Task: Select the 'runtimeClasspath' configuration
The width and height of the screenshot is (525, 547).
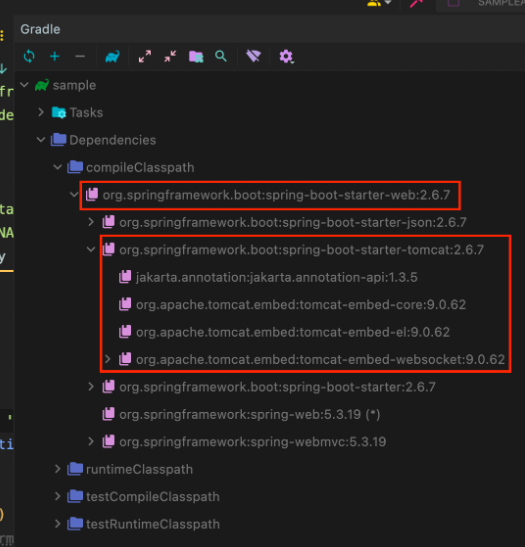Action: (x=139, y=469)
